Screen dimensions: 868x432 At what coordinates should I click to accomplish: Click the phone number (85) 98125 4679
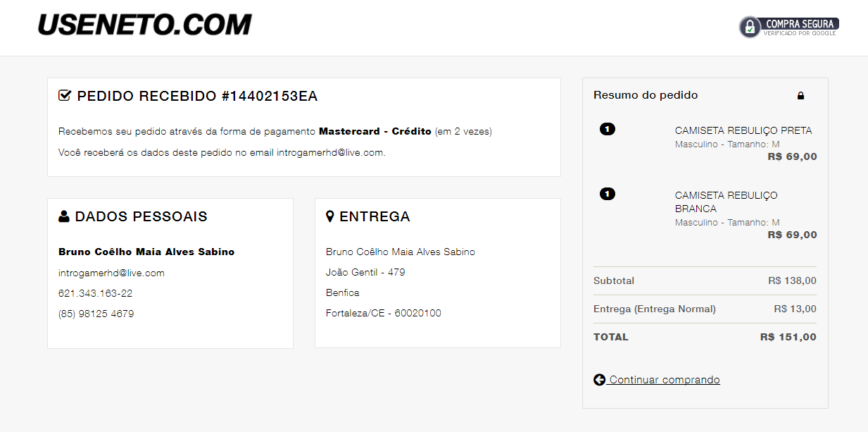click(x=96, y=314)
